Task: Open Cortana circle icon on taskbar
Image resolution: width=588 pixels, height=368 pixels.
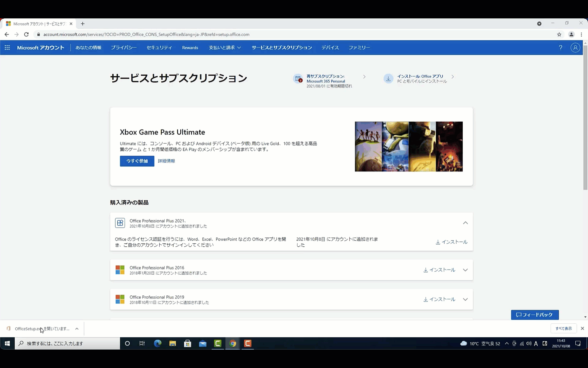Action: 127,343
